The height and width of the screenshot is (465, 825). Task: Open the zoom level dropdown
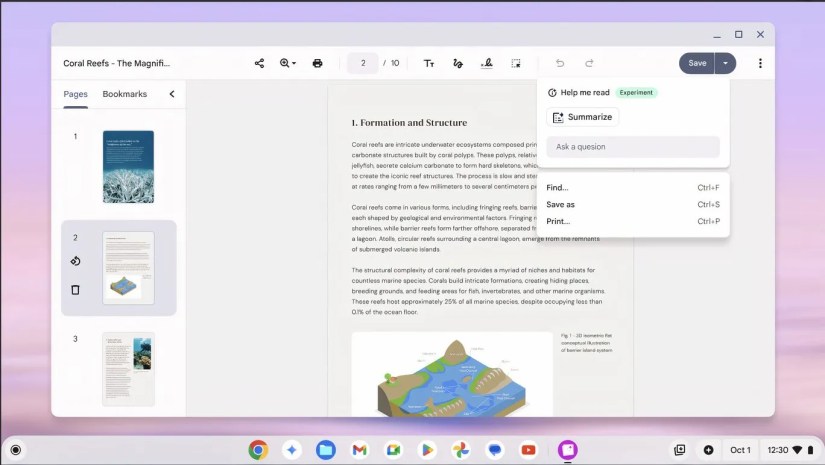pos(288,63)
